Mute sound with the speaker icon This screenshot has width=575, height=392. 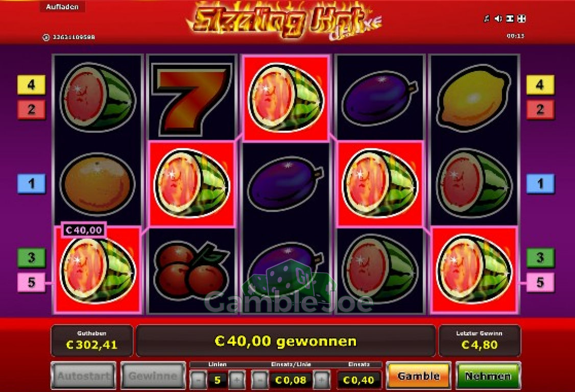pyautogui.click(x=498, y=18)
